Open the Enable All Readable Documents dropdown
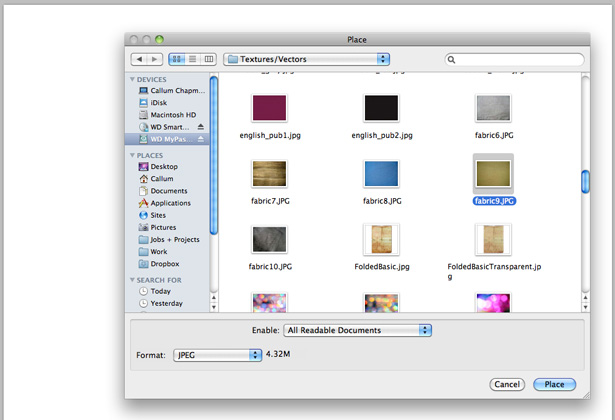The image size is (615, 420). [x=357, y=330]
